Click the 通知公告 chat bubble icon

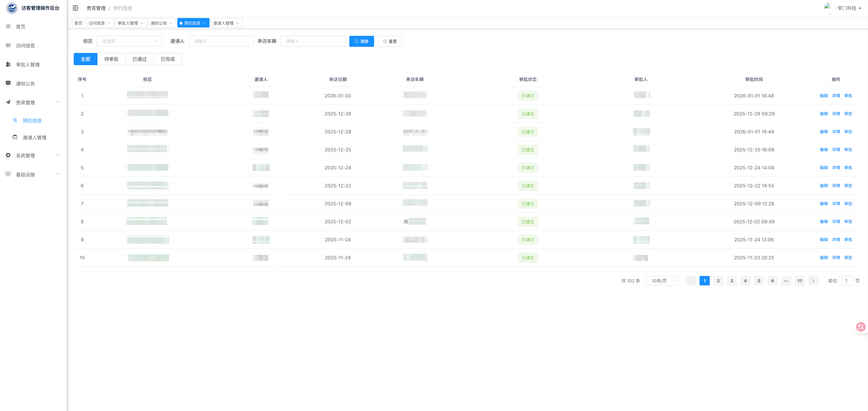[8, 83]
